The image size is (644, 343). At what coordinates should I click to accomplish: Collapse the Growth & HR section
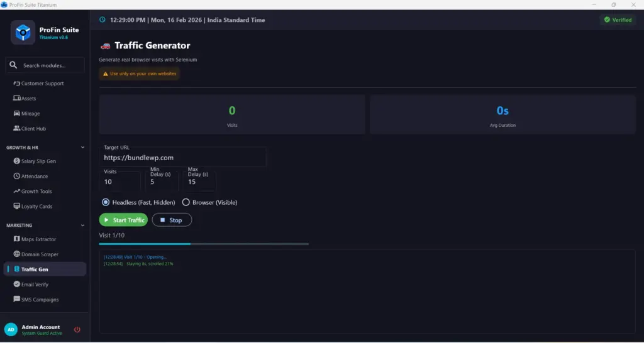(x=82, y=147)
